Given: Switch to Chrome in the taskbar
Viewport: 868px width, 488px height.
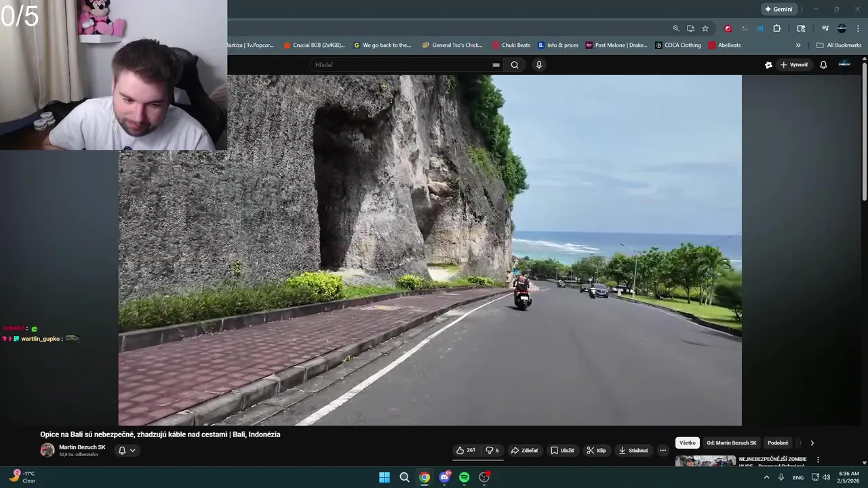Looking at the screenshot, I should point(425,477).
